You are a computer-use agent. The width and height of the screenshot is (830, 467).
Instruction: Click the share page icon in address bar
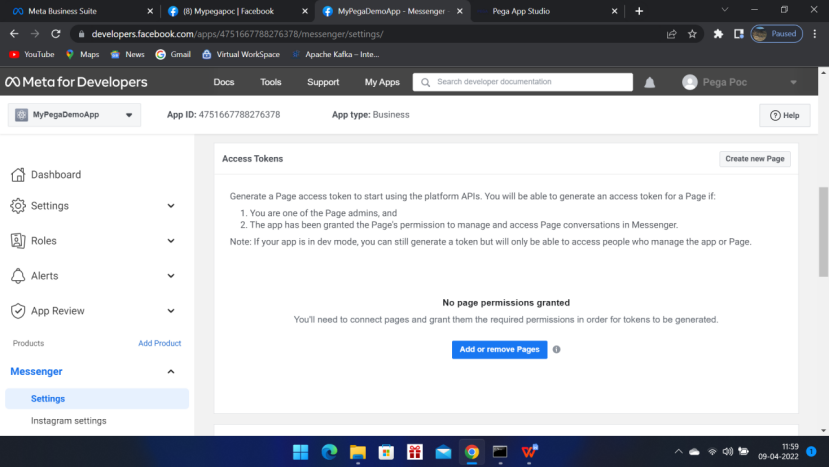672,34
